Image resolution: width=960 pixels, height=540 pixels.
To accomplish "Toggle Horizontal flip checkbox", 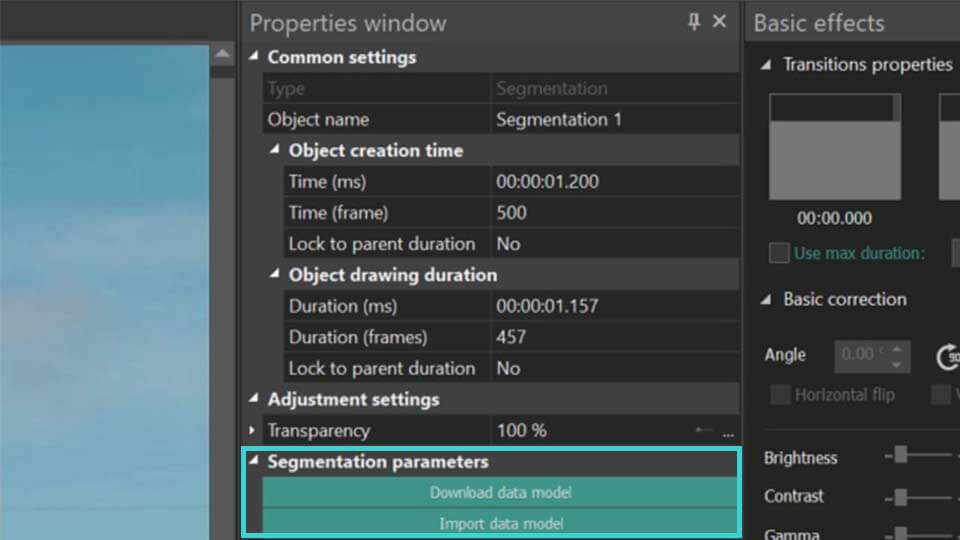I will click(779, 395).
